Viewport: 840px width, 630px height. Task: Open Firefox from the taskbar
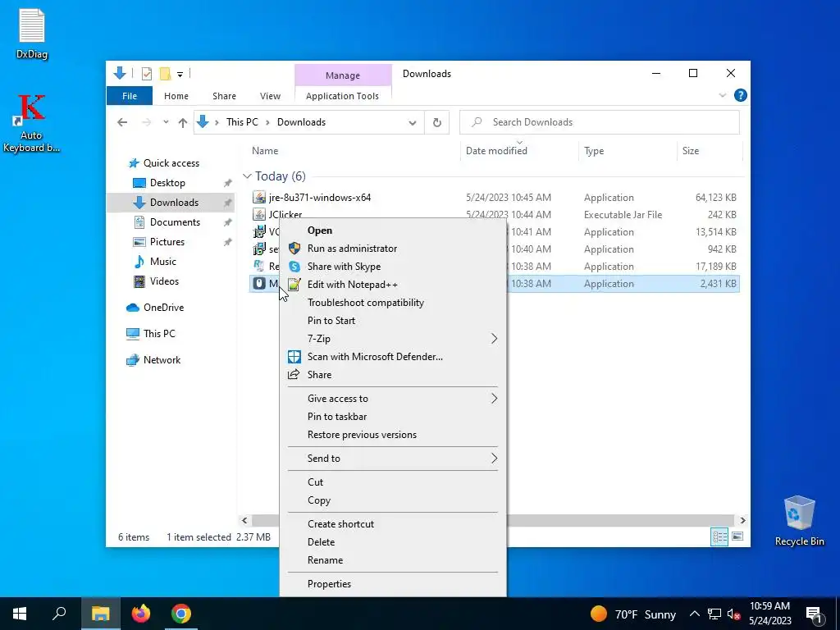click(141, 614)
